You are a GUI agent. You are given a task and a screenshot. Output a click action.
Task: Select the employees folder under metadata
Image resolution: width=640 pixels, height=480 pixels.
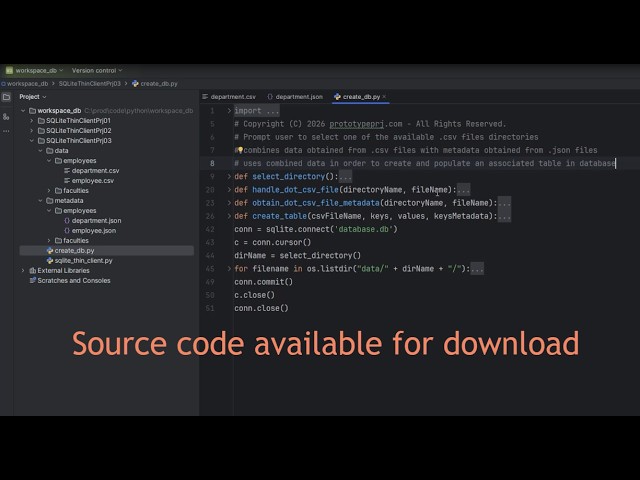click(80, 211)
